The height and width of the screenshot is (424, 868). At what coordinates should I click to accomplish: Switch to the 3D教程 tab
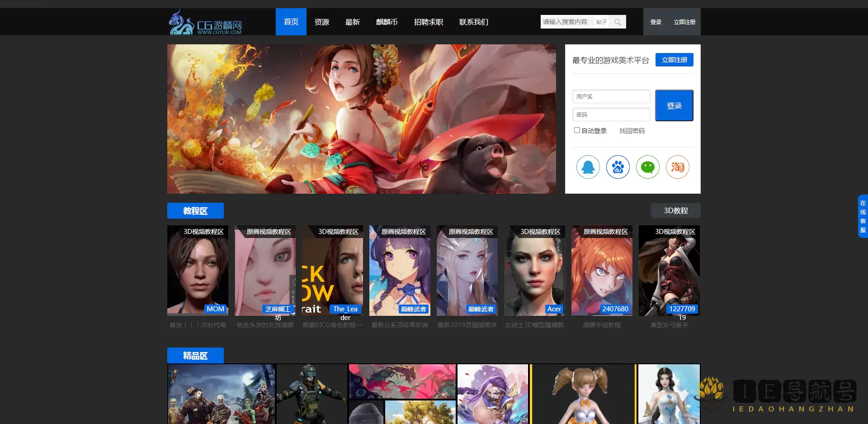[675, 211]
